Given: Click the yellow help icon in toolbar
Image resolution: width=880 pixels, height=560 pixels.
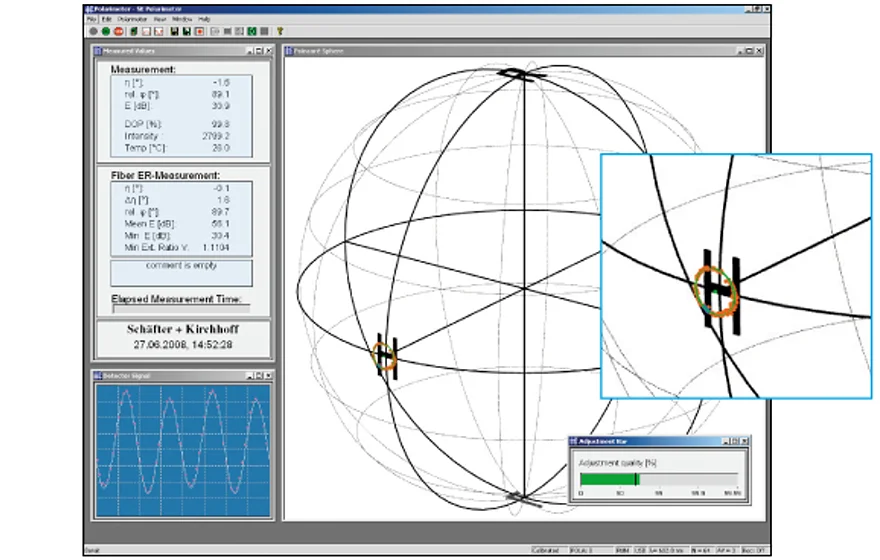Looking at the screenshot, I should (x=279, y=31).
